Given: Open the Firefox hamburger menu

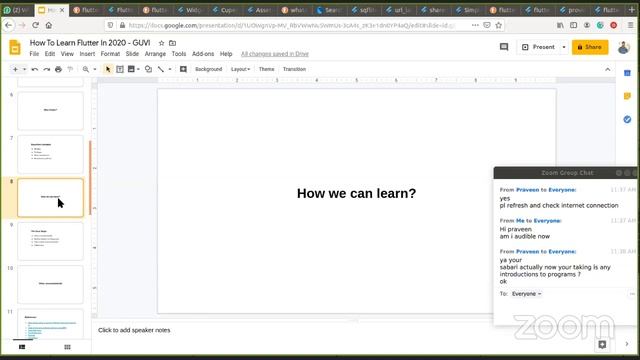Looking at the screenshot, I should pos(631,25).
